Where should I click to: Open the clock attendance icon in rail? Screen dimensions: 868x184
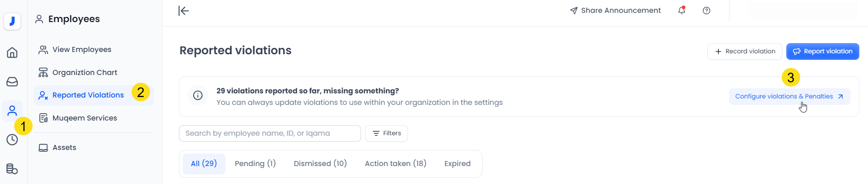[x=12, y=140]
